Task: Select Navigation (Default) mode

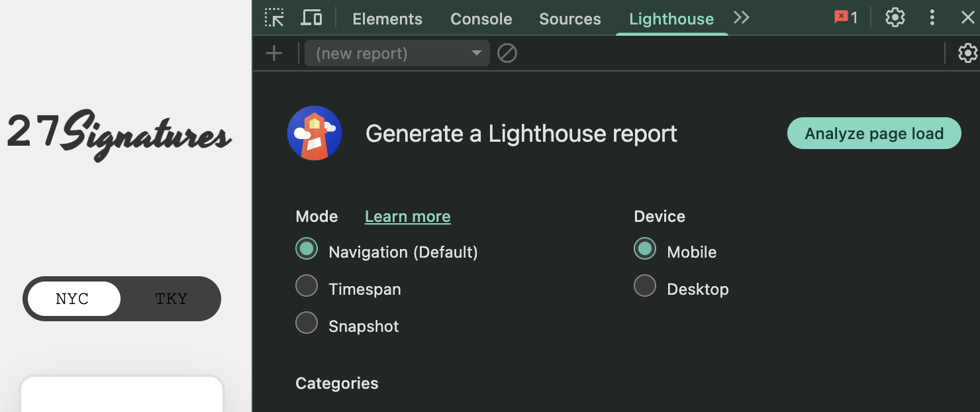Action: (307, 249)
